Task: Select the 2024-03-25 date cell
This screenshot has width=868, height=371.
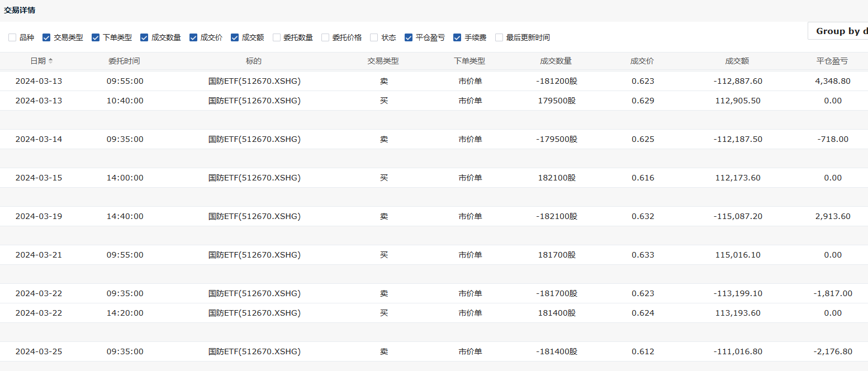Action: 39,351
